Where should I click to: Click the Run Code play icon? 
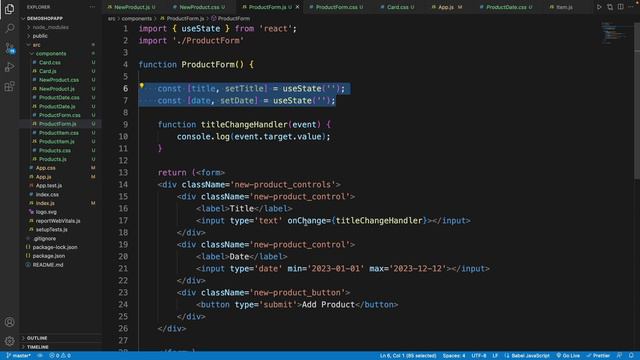599,7
